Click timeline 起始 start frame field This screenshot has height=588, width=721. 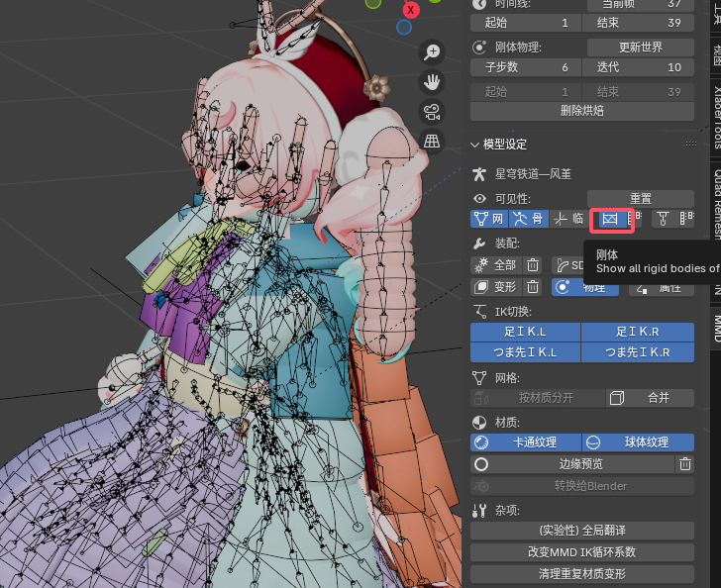coord(526,23)
